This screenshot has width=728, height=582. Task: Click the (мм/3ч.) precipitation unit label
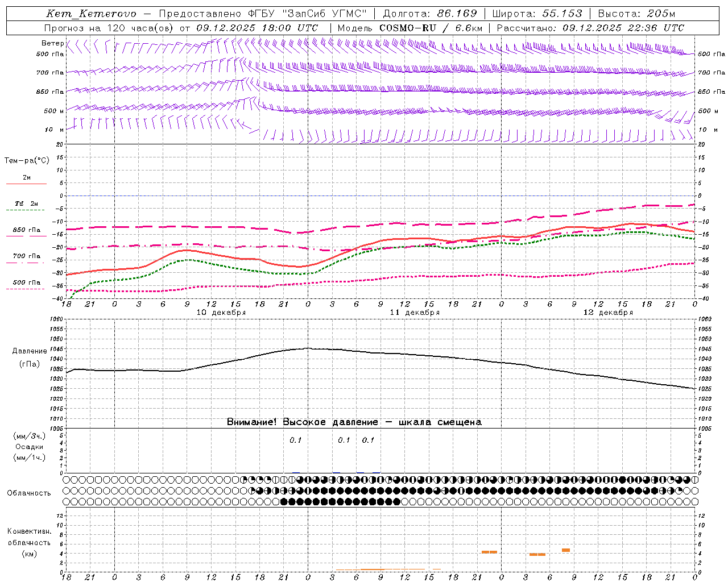click(30, 436)
